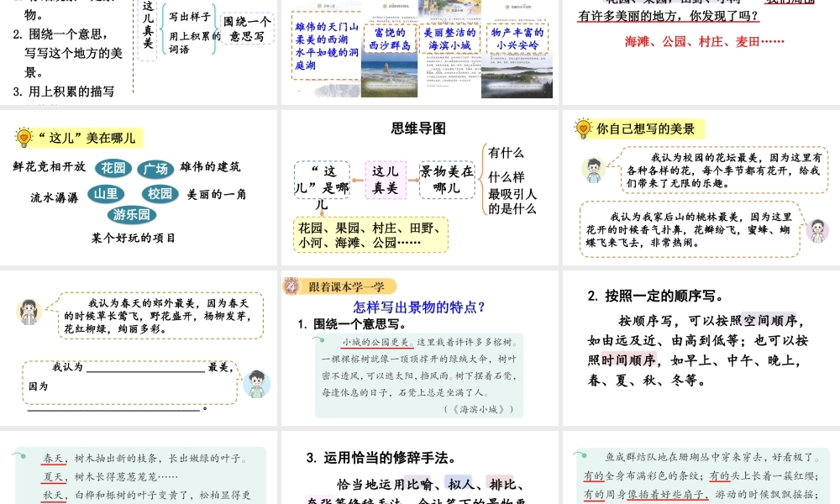The width and height of the screenshot is (840, 504).
Task: Click the girl avatar beside 春天的郊外 bubble
Action: coord(29,312)
